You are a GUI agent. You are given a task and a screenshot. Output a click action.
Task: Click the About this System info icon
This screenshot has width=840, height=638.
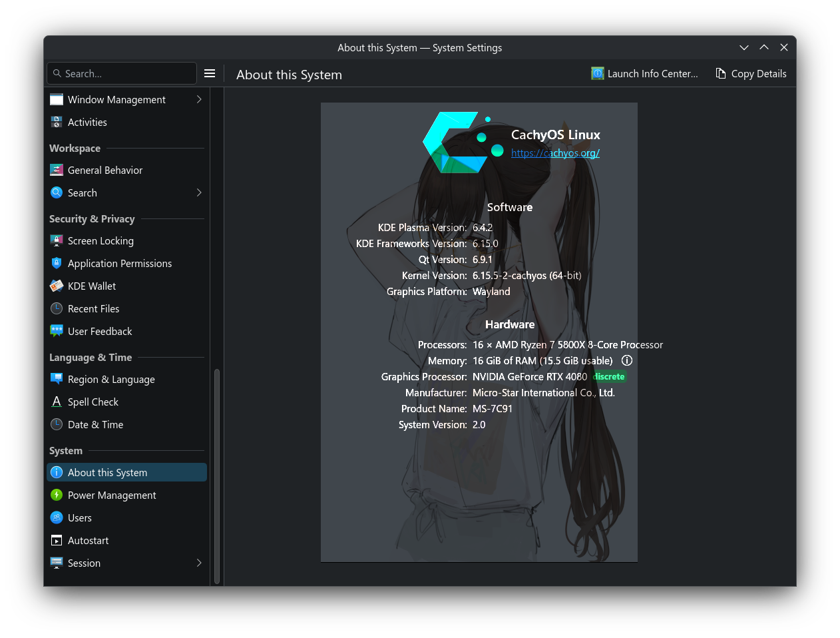coord(57,472)
